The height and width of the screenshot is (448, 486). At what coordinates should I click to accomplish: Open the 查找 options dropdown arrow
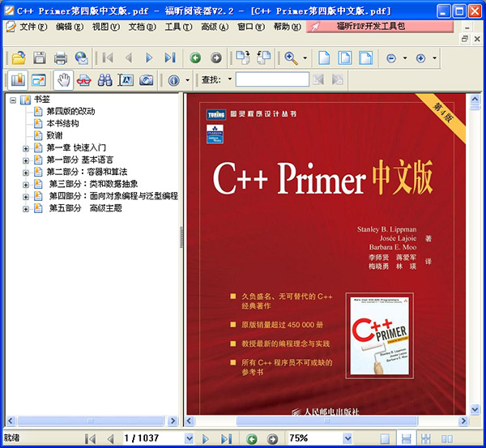(230, 79)
